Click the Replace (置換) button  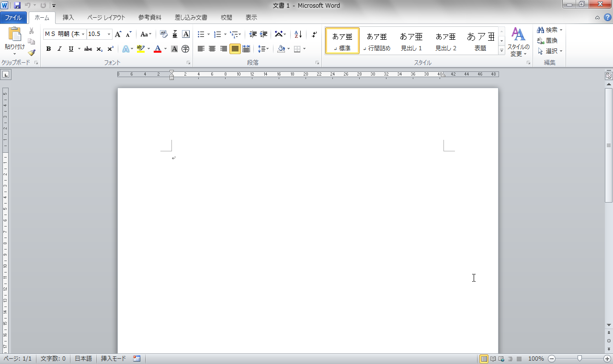click(x=547, y=40)
